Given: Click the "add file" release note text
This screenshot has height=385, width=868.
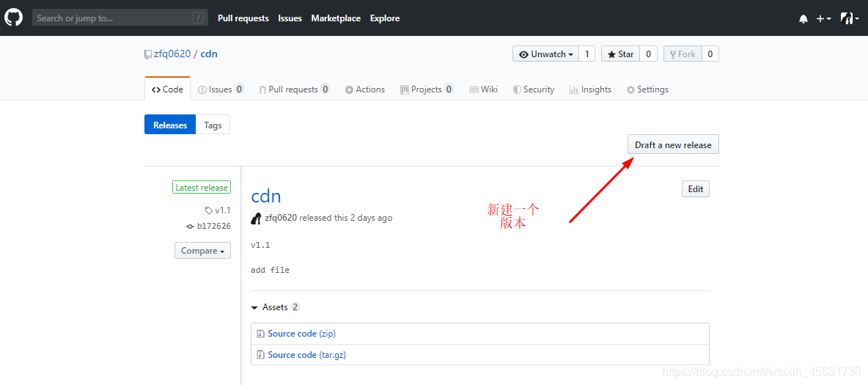Looking at the screenshot, I should (x=270, y=271).
